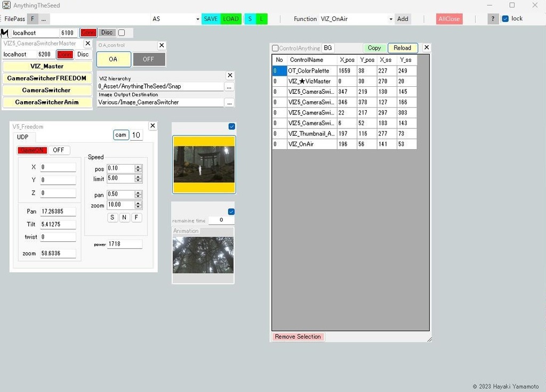
Task: Click the red AllClose button
Action: pyautogui.click(x=449, y=19)
